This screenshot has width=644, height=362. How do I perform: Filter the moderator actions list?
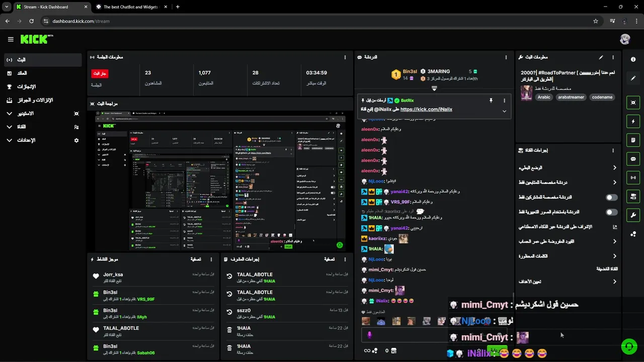click(329, 259)
